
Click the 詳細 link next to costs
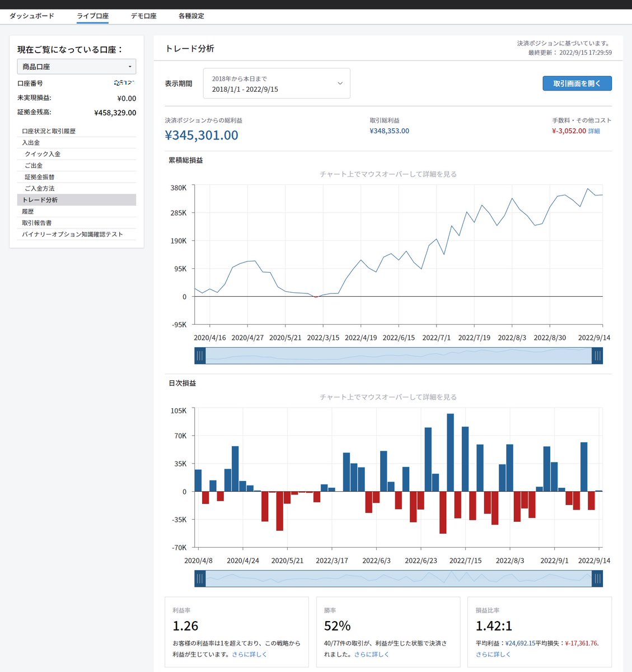click(594, 131)
